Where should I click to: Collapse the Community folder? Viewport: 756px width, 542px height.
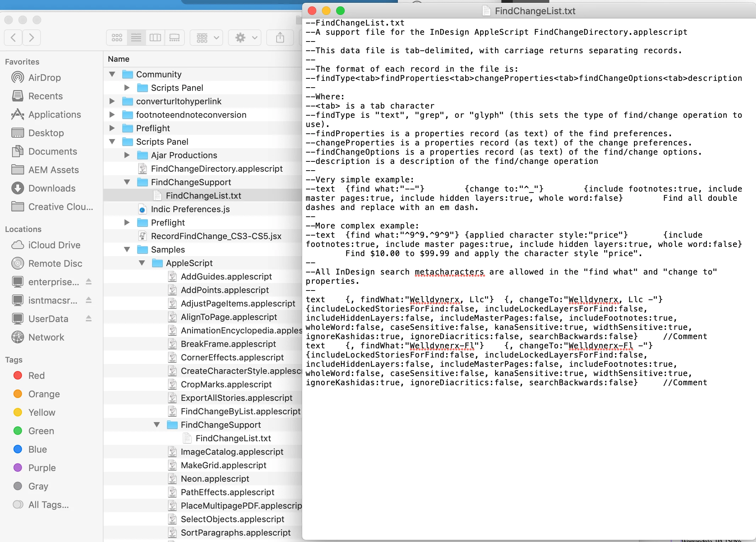pos(112,74)
